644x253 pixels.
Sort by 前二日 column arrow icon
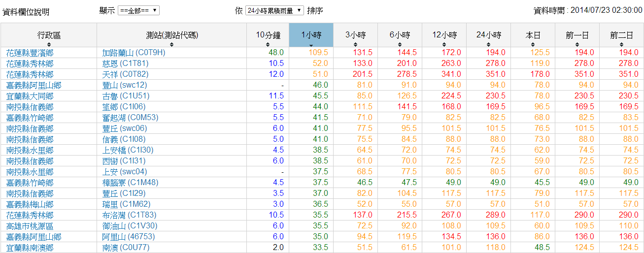point(621,44)
